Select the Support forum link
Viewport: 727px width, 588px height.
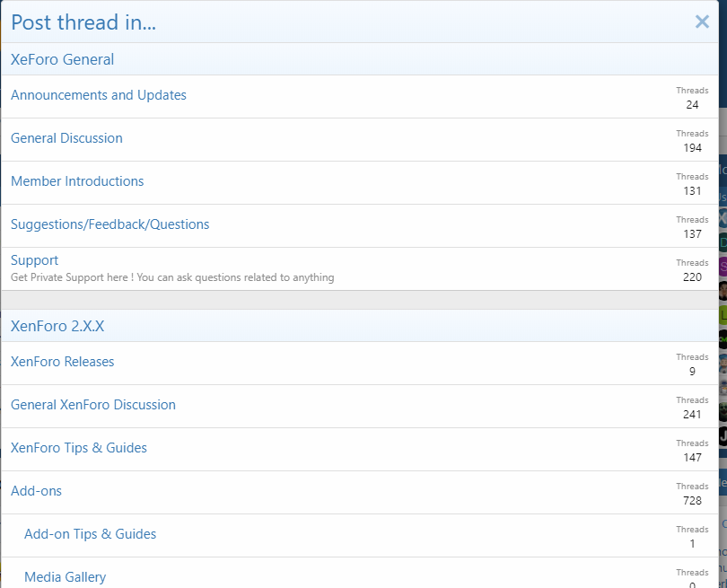(x=34, y=260)
